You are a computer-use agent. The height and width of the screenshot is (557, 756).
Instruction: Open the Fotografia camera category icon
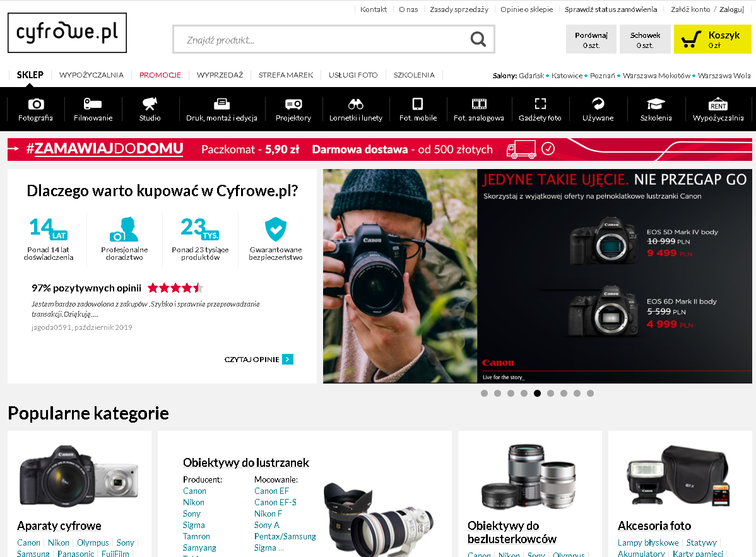[36, 103]
